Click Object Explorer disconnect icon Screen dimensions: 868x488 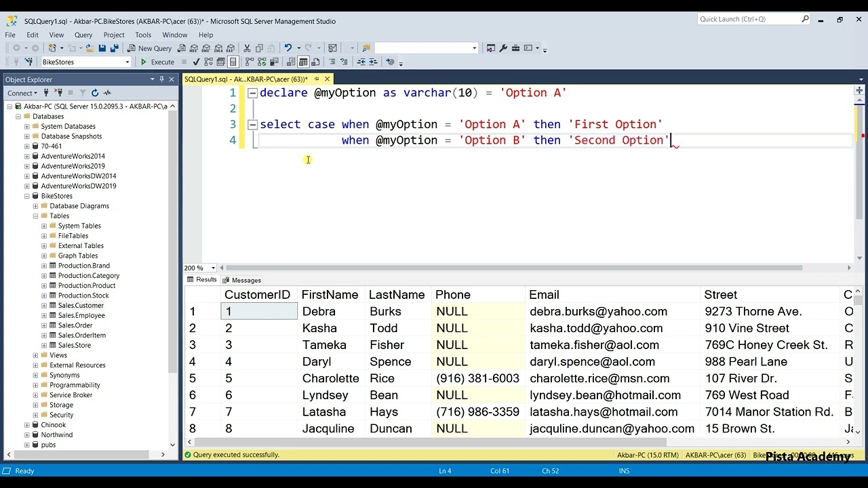click(58, 93)
